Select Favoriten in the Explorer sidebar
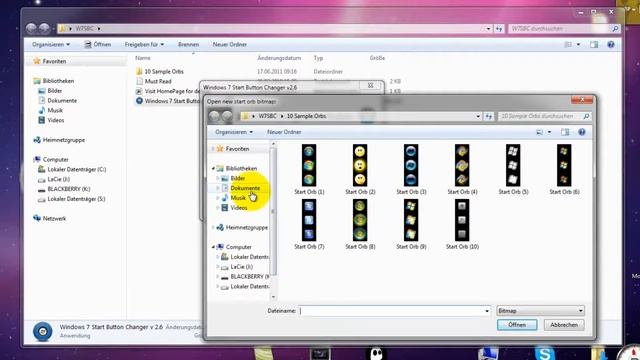The width and height of the screenshot is (640, 360). [54, 61]
